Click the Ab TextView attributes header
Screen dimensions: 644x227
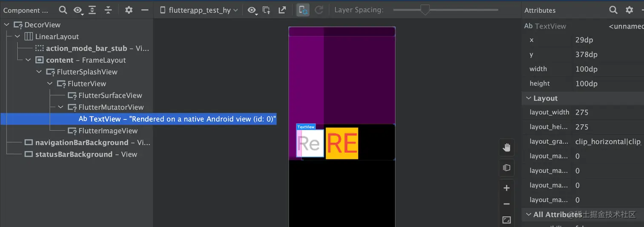point(545,26)
